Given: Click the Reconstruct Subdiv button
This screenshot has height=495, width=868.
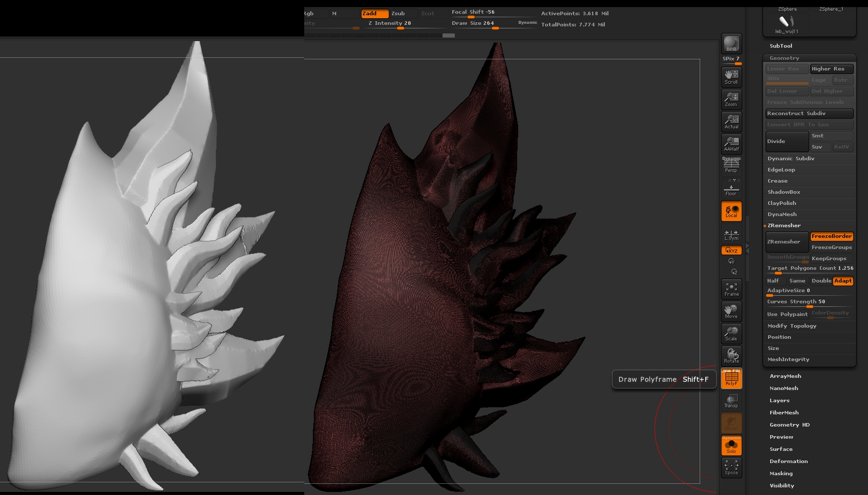Looking at the screenshot, I should coord(809,114).
